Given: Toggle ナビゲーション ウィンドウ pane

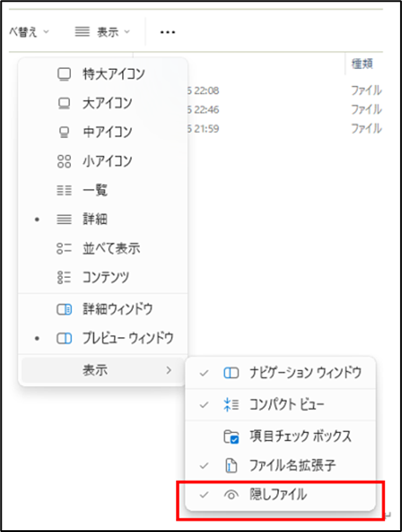Looking at the screenshot, I should pyautogui.click(x=281, y=373).
